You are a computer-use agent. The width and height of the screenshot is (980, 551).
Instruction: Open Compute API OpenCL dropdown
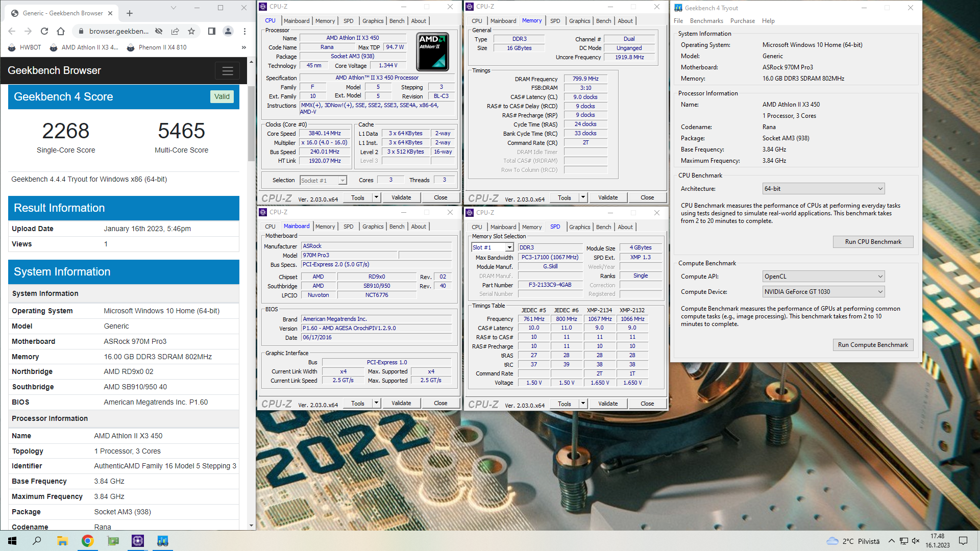coord(823,277)
